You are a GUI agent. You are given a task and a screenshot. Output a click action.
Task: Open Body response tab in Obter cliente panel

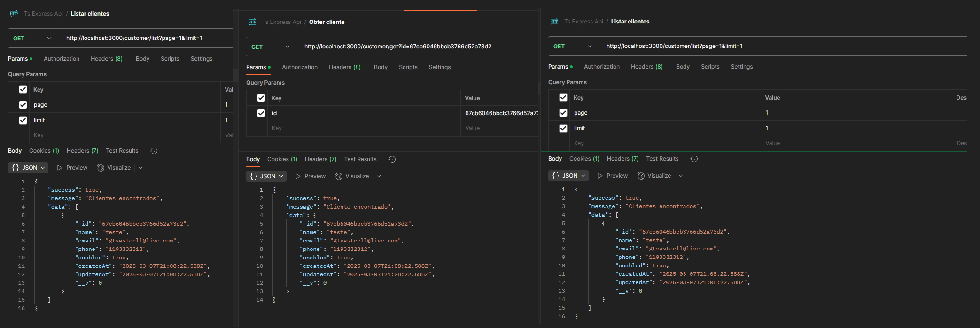pos(253,159)
